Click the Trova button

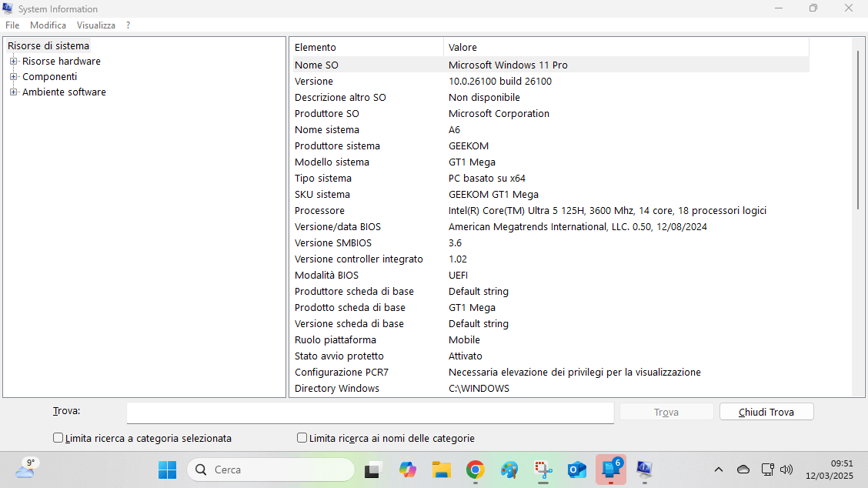(x=666, y=412)
